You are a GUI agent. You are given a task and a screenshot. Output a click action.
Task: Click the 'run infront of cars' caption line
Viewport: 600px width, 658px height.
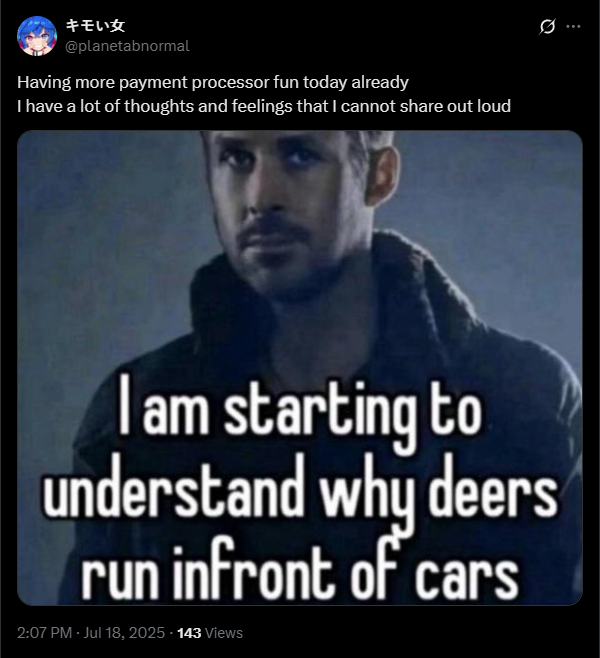[x=300, y=571]
